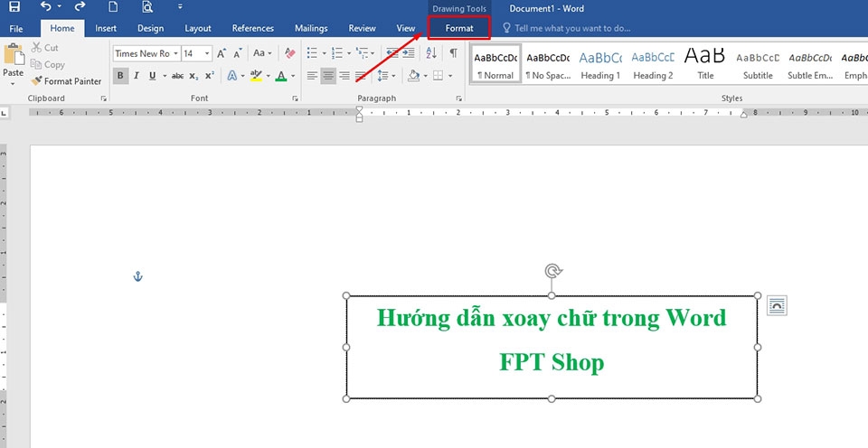Click the Paste clipboard icon
The height and width of the screenshot is (448, 868).
tap(14, 55)
